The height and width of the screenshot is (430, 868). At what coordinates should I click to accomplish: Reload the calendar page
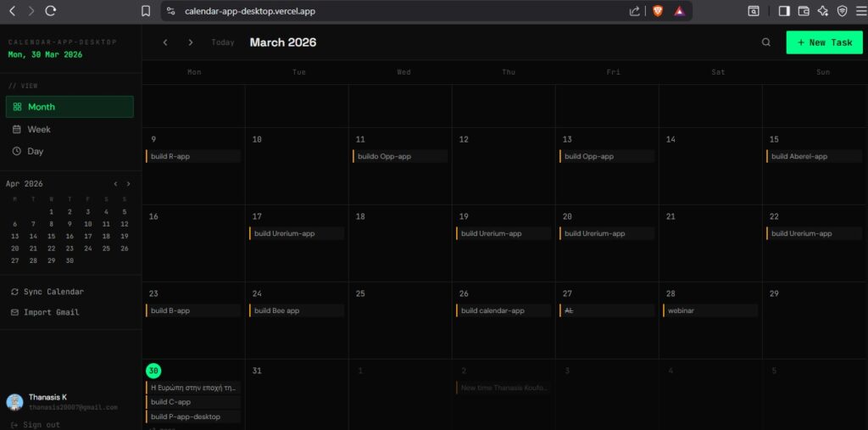point(50,11)
